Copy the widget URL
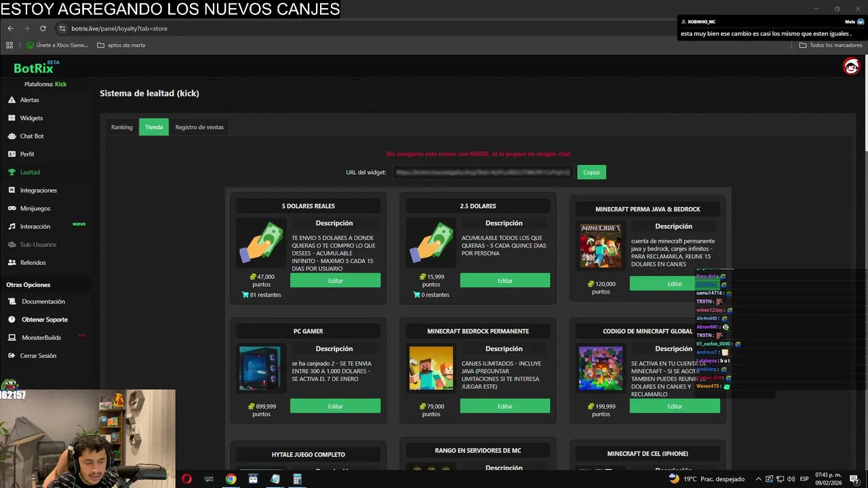 pos(591,172)
